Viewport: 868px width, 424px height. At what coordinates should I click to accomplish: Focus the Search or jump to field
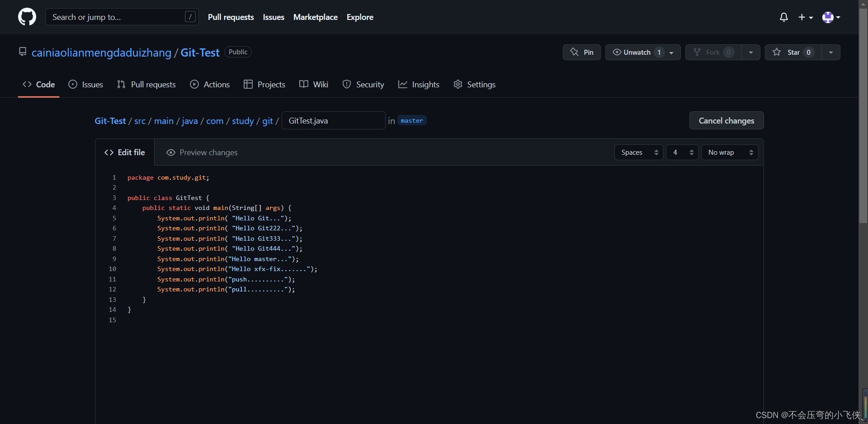pos(122,17)
